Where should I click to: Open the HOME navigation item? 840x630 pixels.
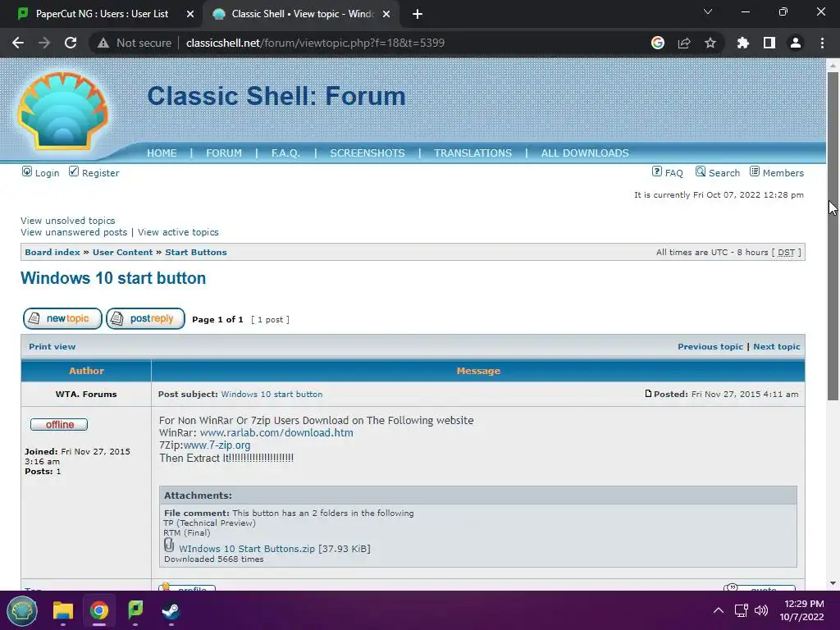(162, 153)
